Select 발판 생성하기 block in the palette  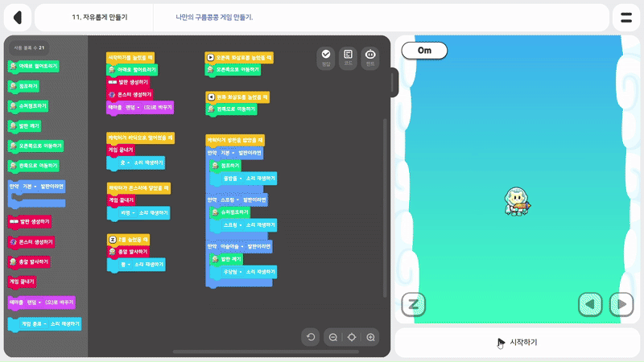pos(30,222)
